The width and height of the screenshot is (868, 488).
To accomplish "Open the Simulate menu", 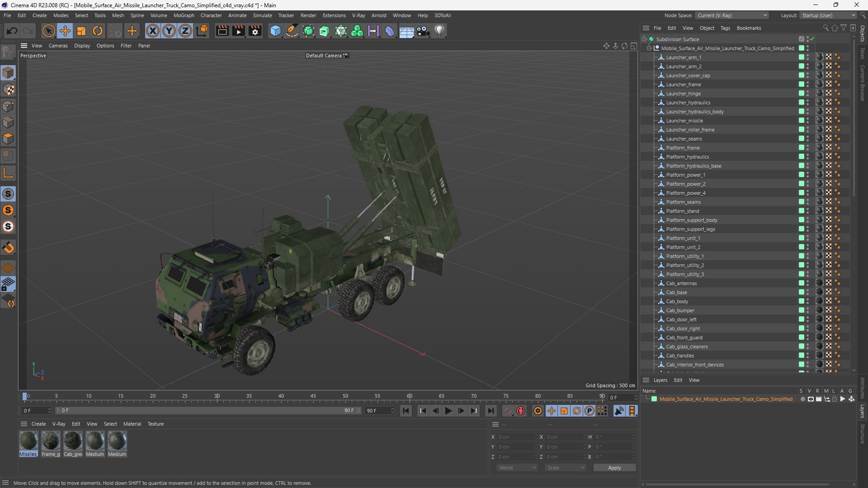I will click(x=262, y=15).
